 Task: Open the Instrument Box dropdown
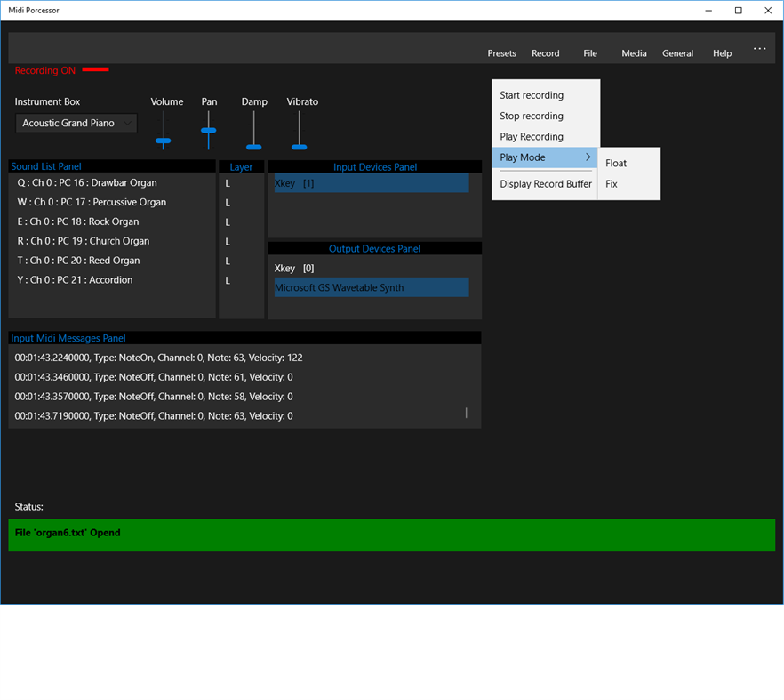point(76,123)
